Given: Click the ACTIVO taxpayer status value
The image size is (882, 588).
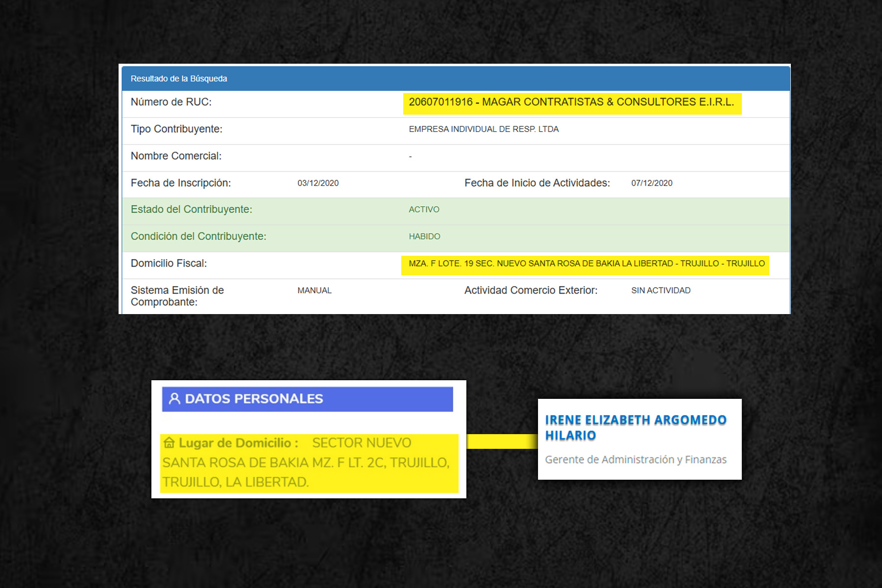Looking at the screenshot, I should (424, 210).
